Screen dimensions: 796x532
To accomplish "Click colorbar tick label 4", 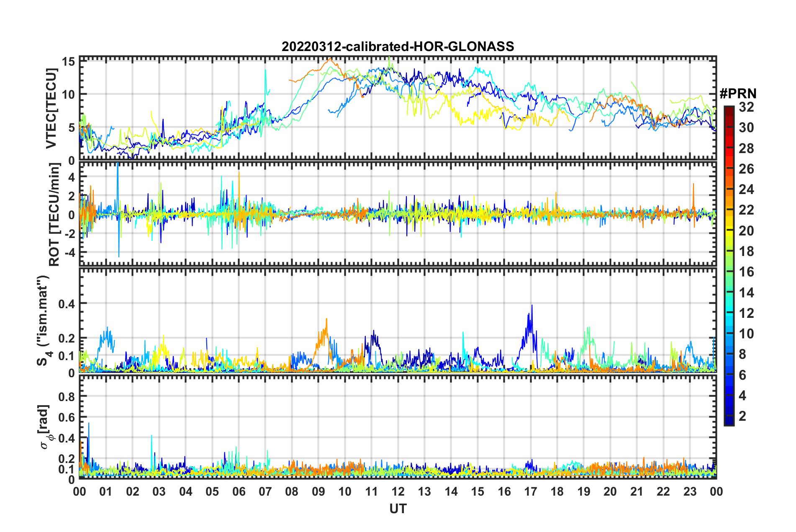I will (742, 396).
